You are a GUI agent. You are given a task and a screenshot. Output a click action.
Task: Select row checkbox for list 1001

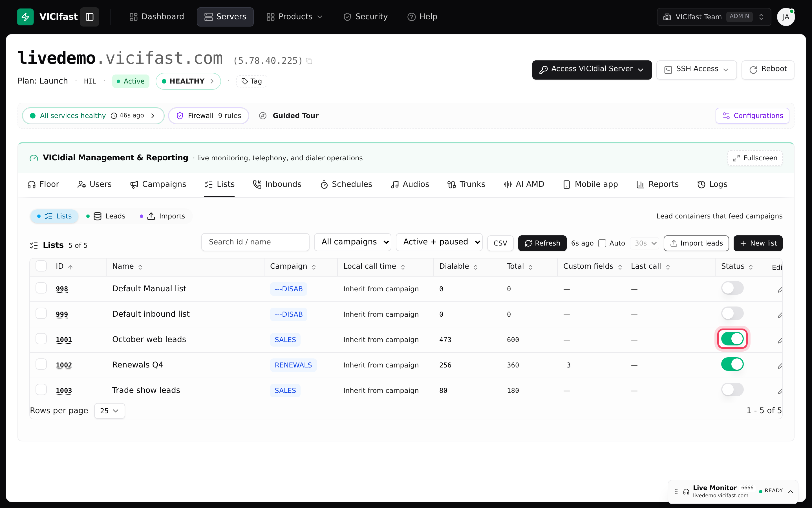(41, 339)
